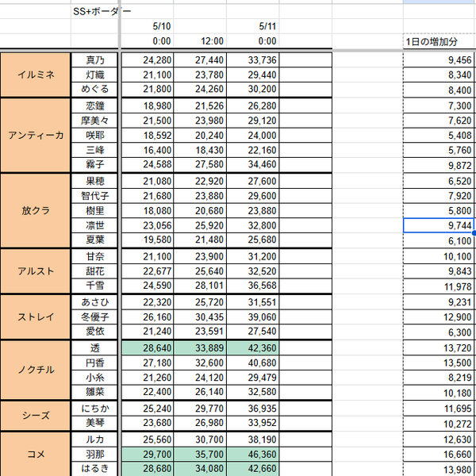Click cell 32,600 in 円香 row
The width and height of the screenshot is (476, 476).
point(200,363)
